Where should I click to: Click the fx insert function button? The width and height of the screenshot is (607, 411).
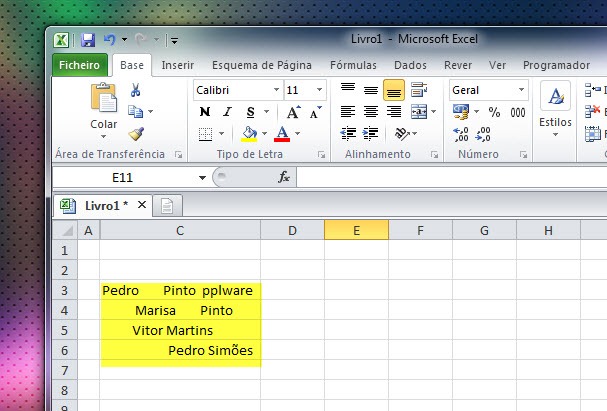(x=284, y=177)
